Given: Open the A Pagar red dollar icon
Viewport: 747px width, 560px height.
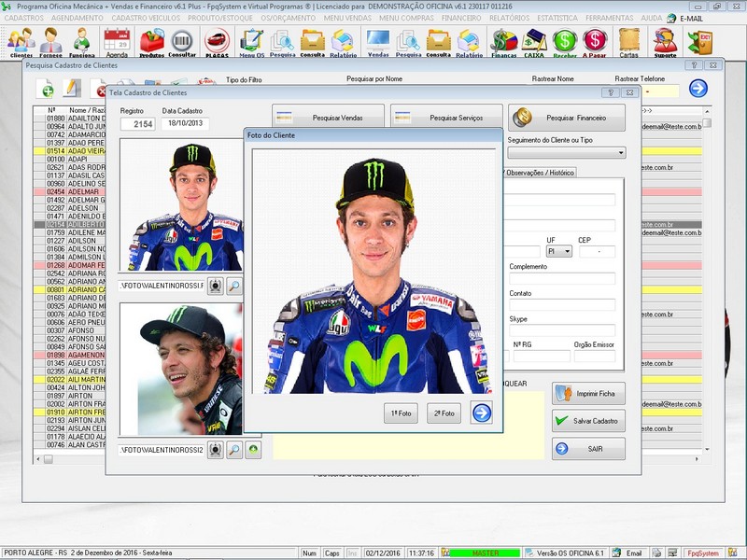Looking at the screenshot, I should 595,40.
